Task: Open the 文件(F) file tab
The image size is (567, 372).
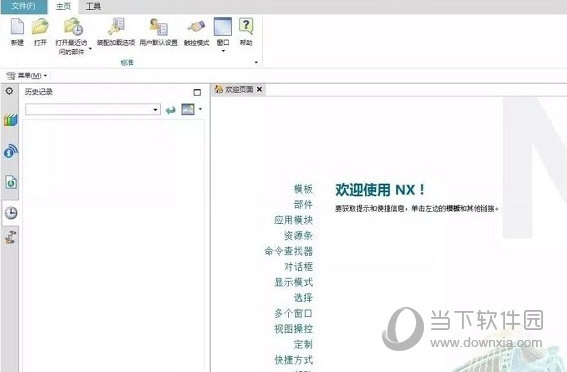Action: [x=24, y=7]
